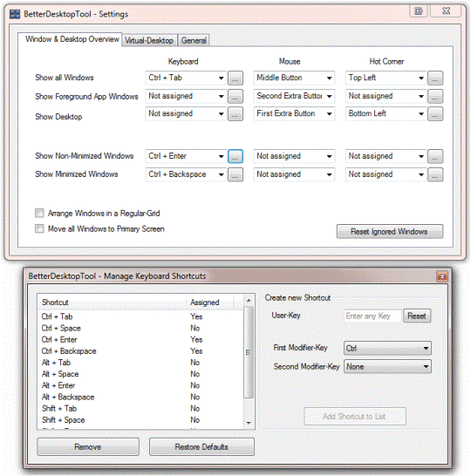This screenshot has height=476, width=471.
Task: Click the Reset button next to User-Key
Action: coord(417,316)
